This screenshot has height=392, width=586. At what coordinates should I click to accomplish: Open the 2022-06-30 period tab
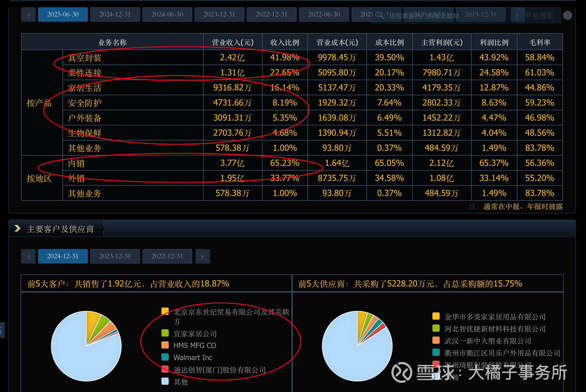[324, 14]
